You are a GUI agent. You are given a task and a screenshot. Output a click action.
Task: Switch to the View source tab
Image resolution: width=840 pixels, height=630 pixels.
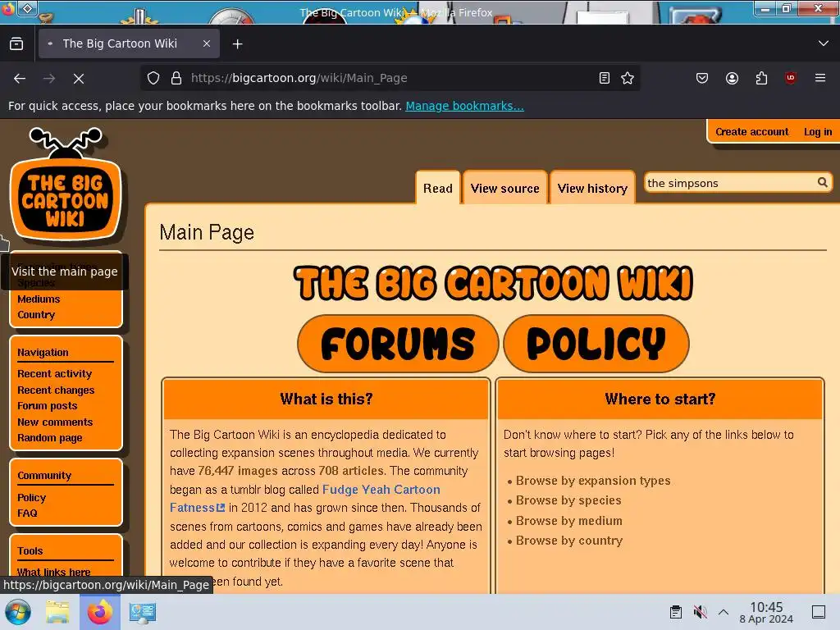coord(504,188)
